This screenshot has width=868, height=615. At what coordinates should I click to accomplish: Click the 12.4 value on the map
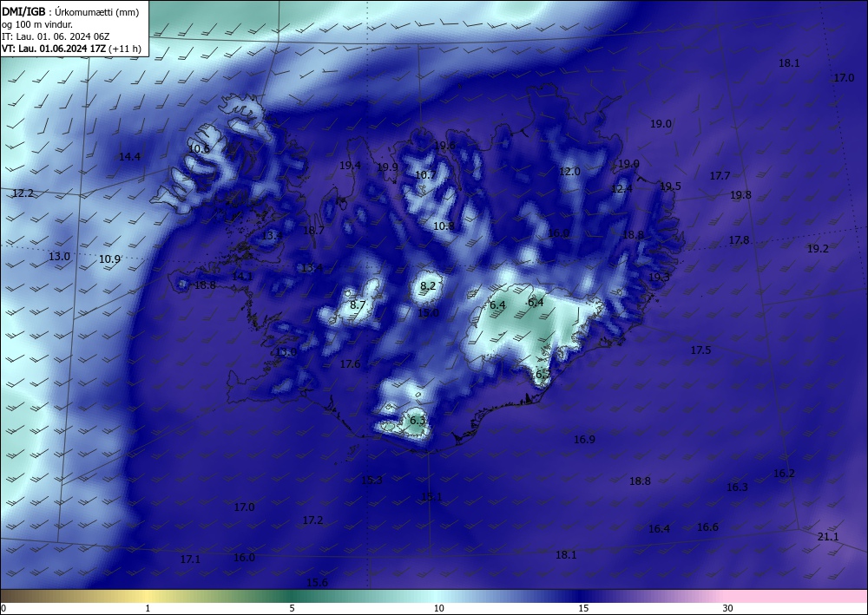click(621, 188)
